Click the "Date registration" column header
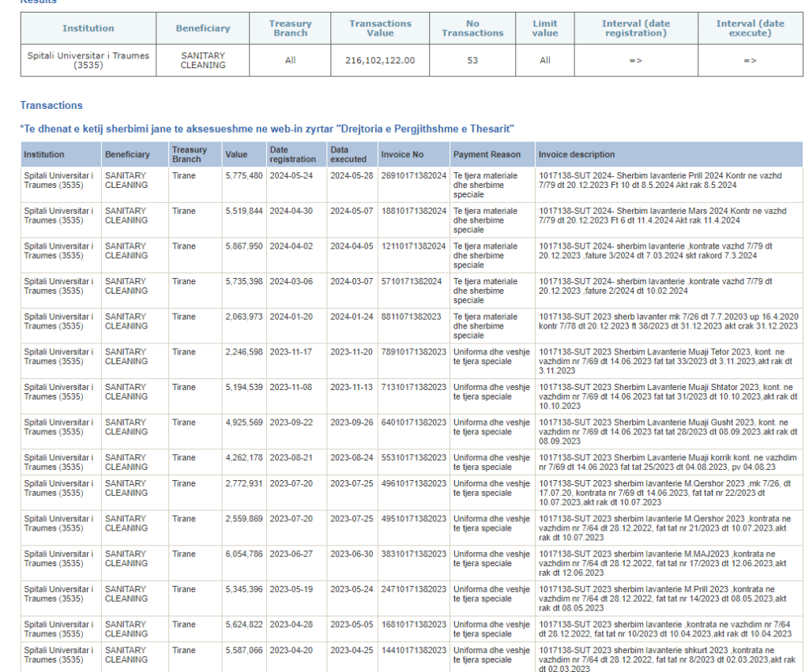 292,155
